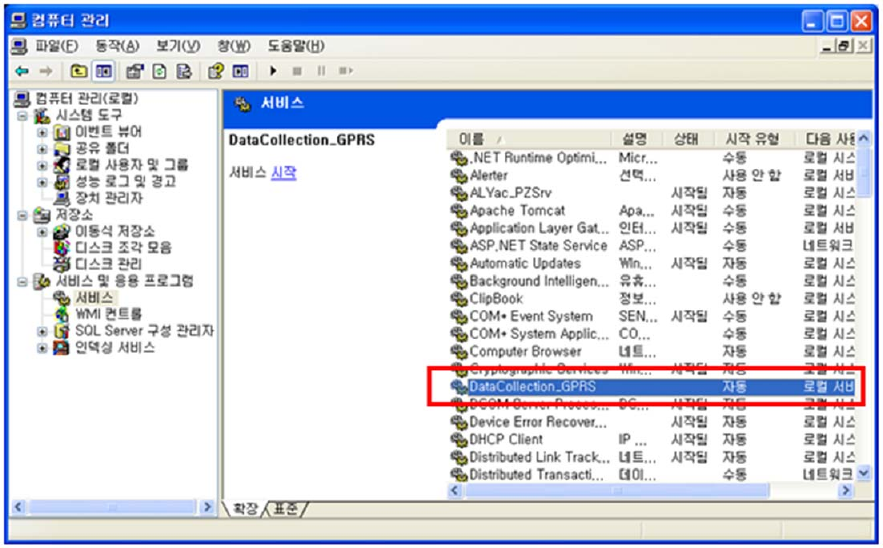
Task: Toggle the Show/Hide Console Tree toolbar icon
Action: pyautogui.click(x=104, y=71)
